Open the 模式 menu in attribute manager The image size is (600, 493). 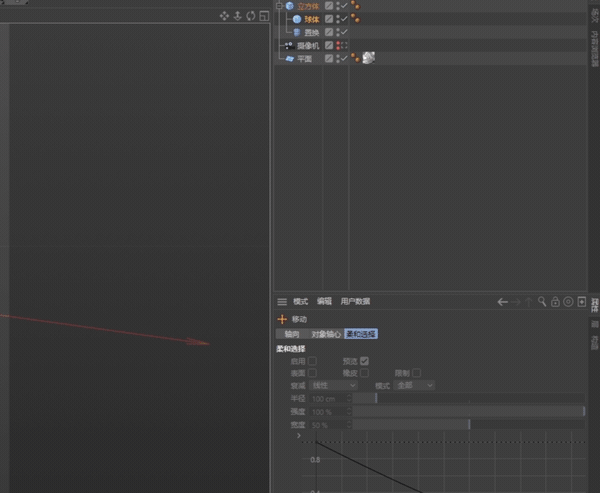300,302
